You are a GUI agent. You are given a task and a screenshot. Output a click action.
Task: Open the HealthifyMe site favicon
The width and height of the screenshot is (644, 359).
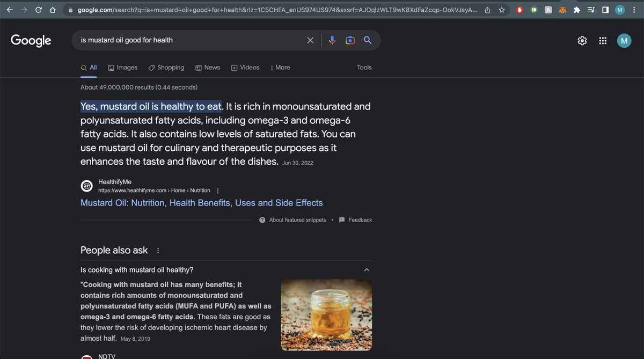86,186
